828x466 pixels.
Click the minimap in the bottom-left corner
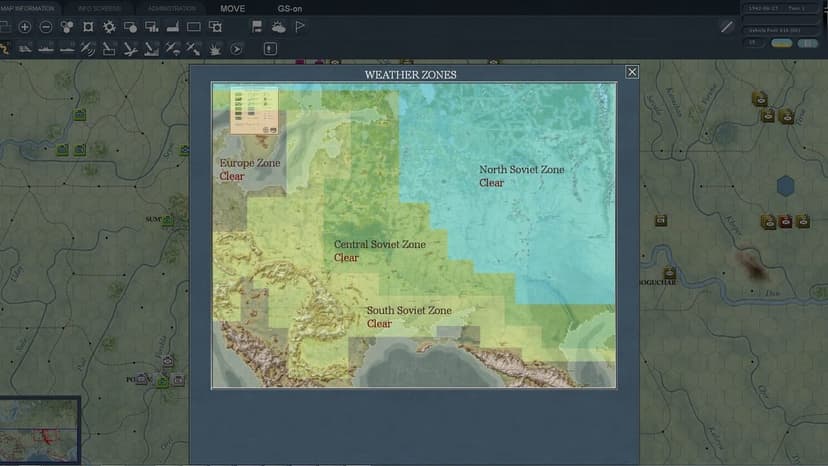click(40, 430)
